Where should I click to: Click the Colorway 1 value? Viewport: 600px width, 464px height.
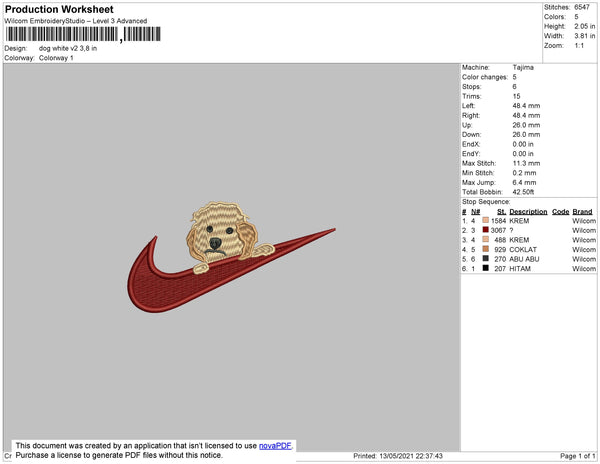click(56, 58)
